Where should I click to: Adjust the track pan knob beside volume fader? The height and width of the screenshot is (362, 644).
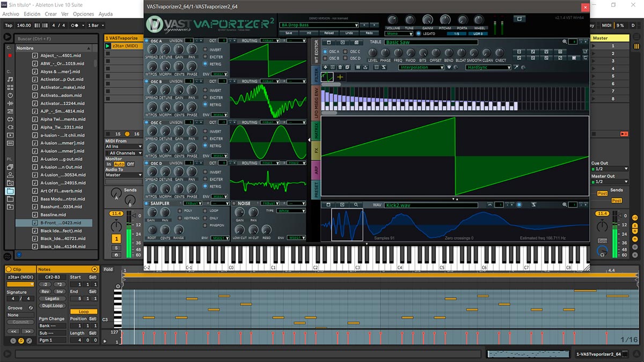(115, 225)
